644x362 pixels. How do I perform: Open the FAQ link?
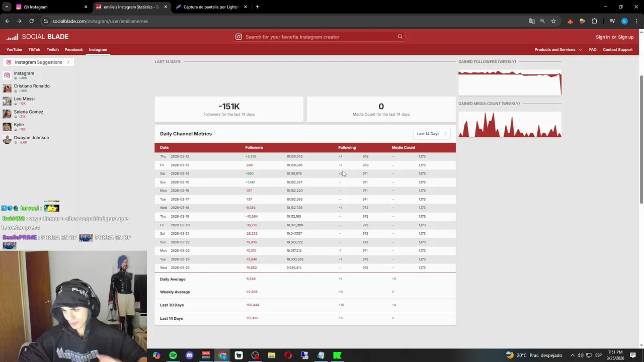pyautogui.click(x=593, y=50)
